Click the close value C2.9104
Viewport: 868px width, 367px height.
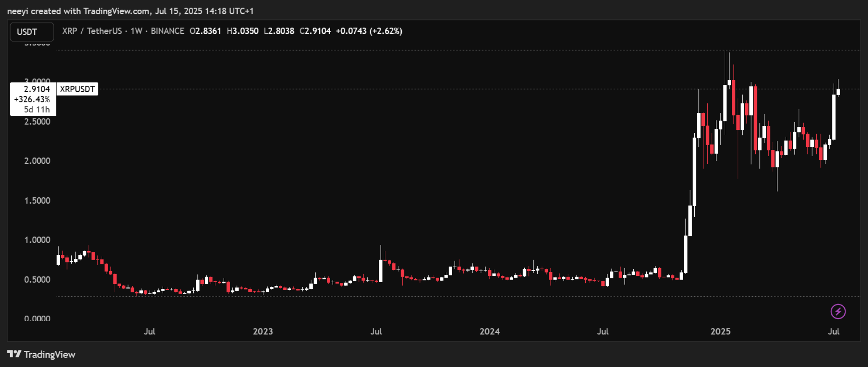315,31
